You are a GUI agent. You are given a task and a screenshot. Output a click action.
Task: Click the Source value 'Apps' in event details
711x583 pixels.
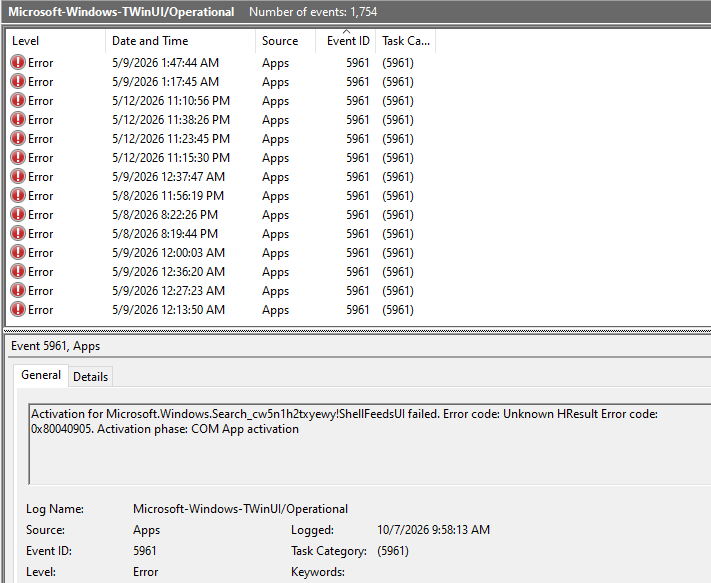[146, 530]
